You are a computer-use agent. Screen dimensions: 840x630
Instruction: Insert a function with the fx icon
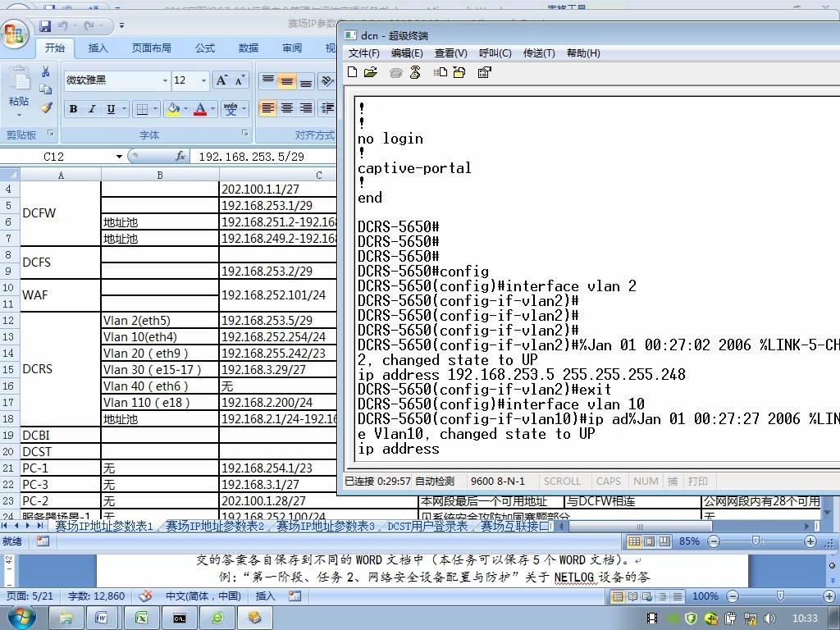pos(180,156)
